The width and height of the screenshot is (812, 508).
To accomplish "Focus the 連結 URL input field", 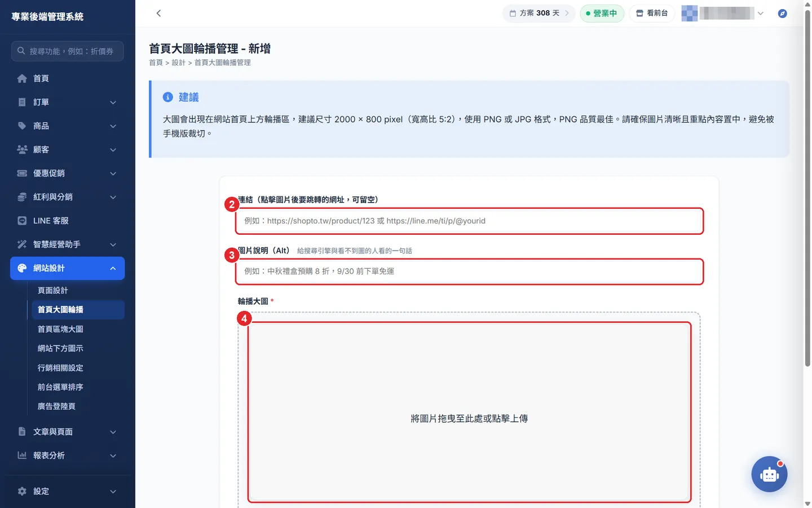I will tap(469, 221).
